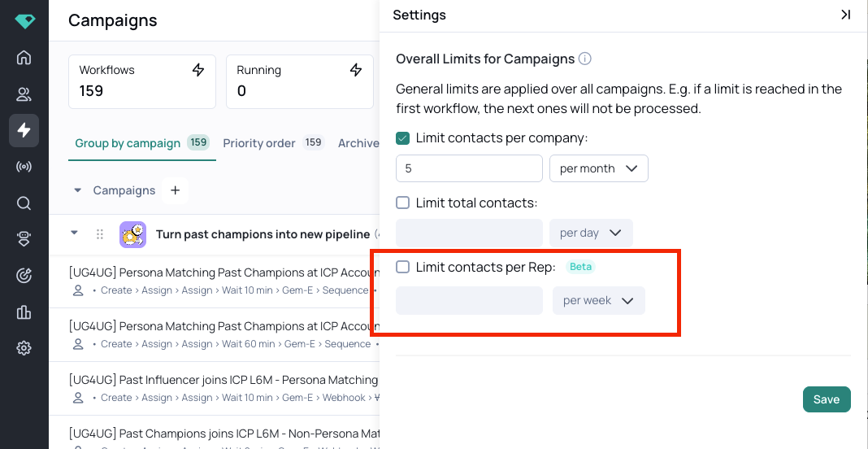Open the per month dropdown

pyautogui.click(x=598, y=168)
